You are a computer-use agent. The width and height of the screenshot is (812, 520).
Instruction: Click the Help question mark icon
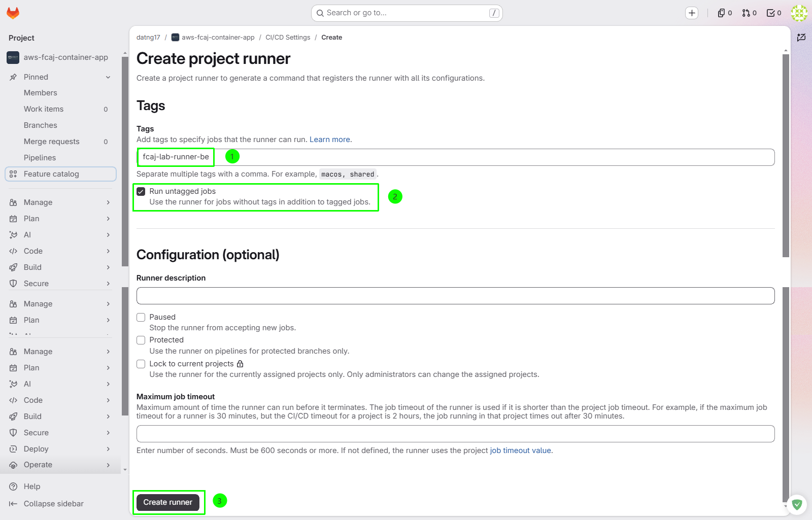(13, 487)
